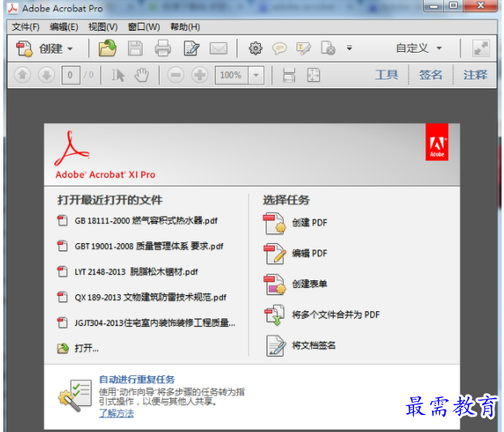Click the Edit text and images icon
The image size is (504, 432).
[x=191, y=49]
